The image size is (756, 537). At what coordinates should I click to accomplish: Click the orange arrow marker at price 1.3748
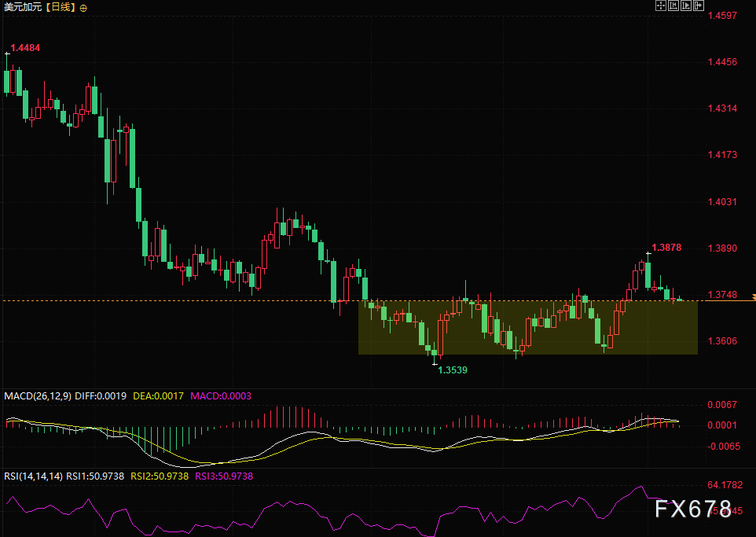pyautogui.click(x=752, y=296)
